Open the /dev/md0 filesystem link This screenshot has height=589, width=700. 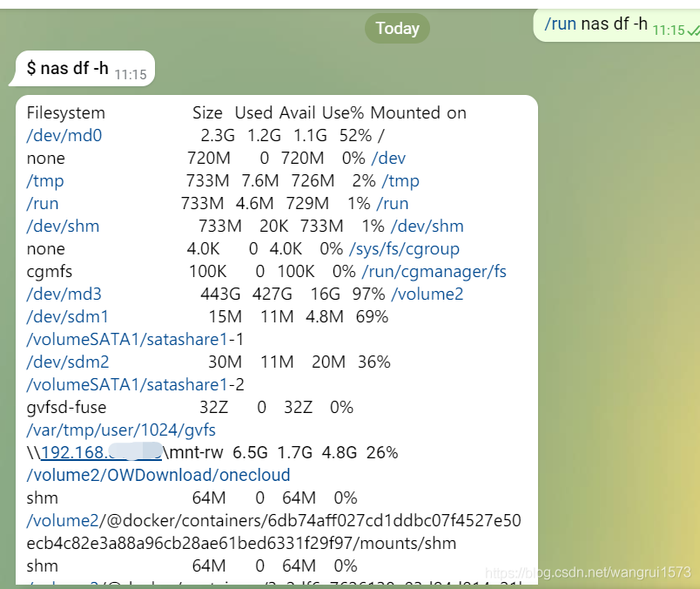pyautogui.click(x=64, y=135)
